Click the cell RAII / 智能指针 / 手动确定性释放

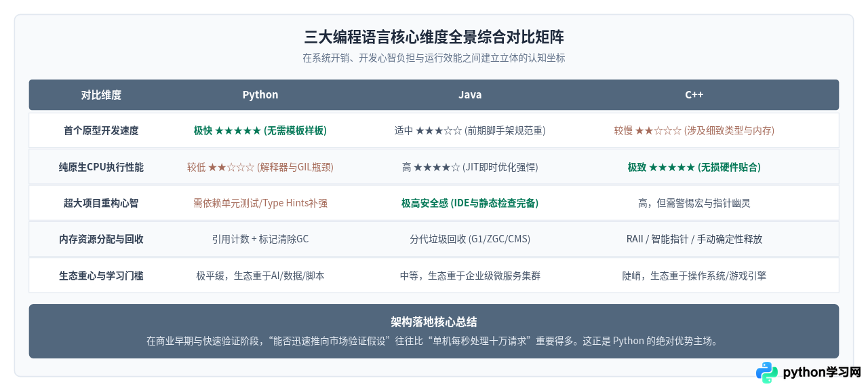pyautogui.click(x=694, y=239)
